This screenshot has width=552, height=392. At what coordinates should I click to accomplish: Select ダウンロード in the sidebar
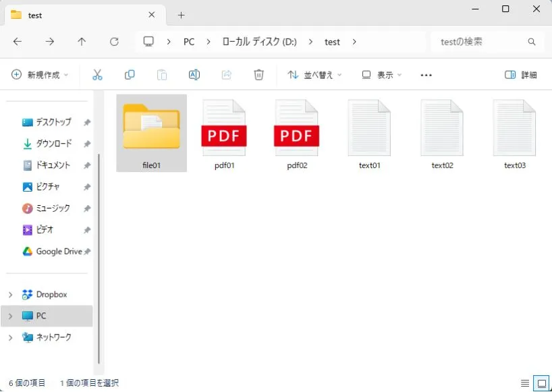(x=53, y=144)
